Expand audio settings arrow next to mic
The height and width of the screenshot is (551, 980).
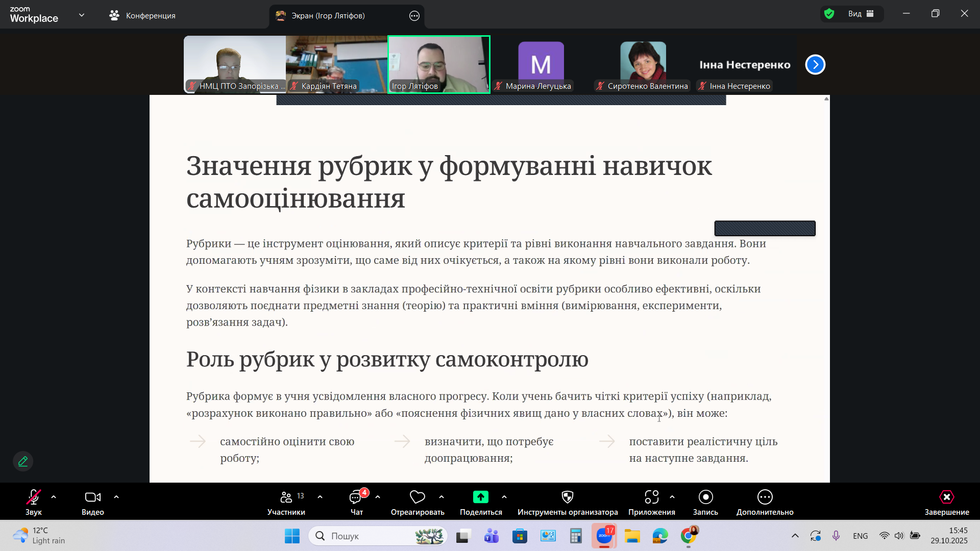[54, 497]
